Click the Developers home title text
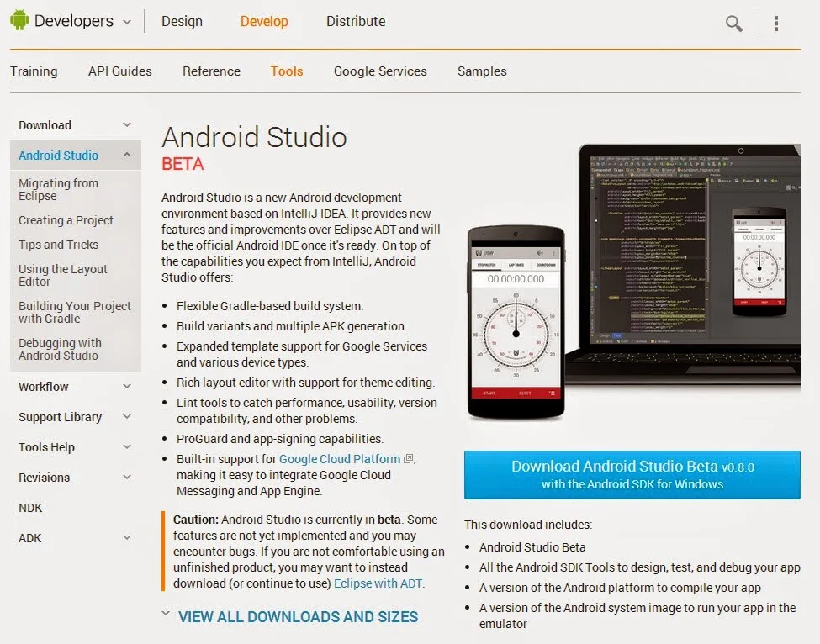Screen dimensions: 820x644 pyautogui.click(x=74, y=21)
